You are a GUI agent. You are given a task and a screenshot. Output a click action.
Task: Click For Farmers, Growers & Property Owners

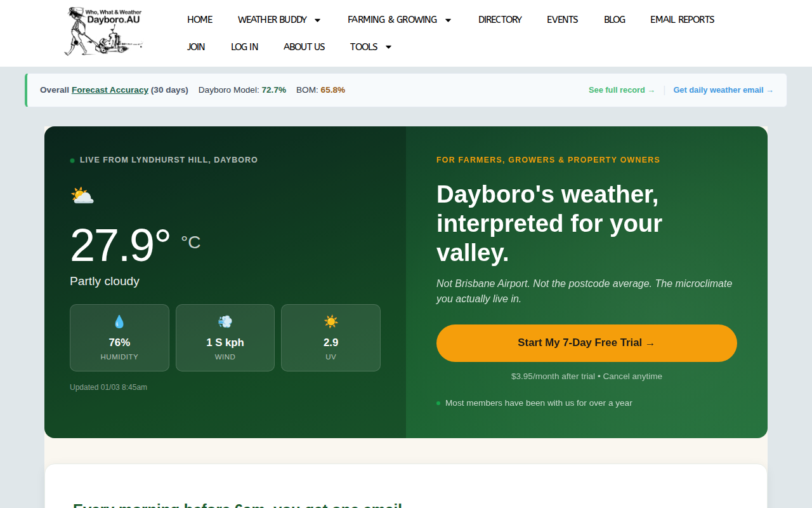coord(548,160)
